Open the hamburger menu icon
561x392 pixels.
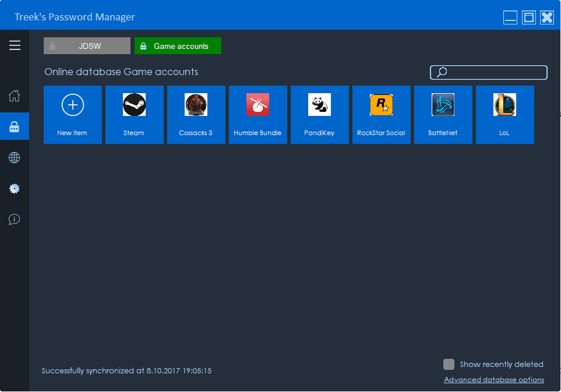15,45
